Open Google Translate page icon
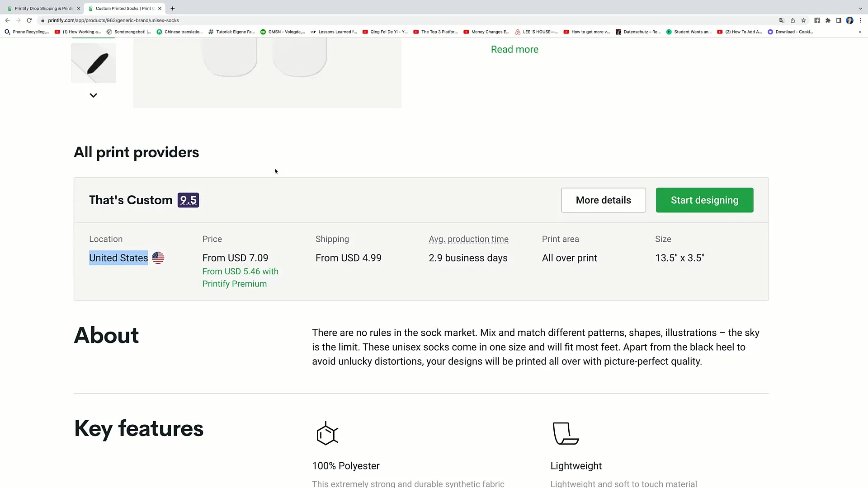This screenshot has width=868, height=488. point(782,20)
